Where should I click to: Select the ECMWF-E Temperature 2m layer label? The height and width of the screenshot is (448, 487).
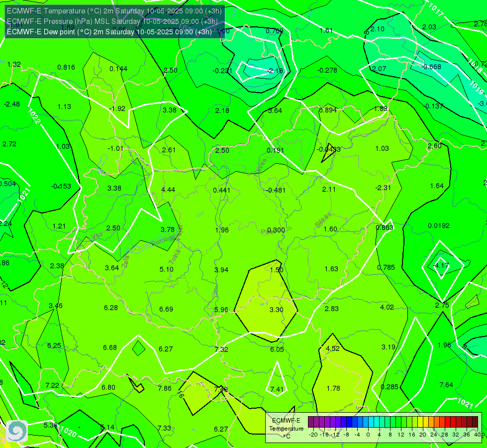click(x=114, y=11)
